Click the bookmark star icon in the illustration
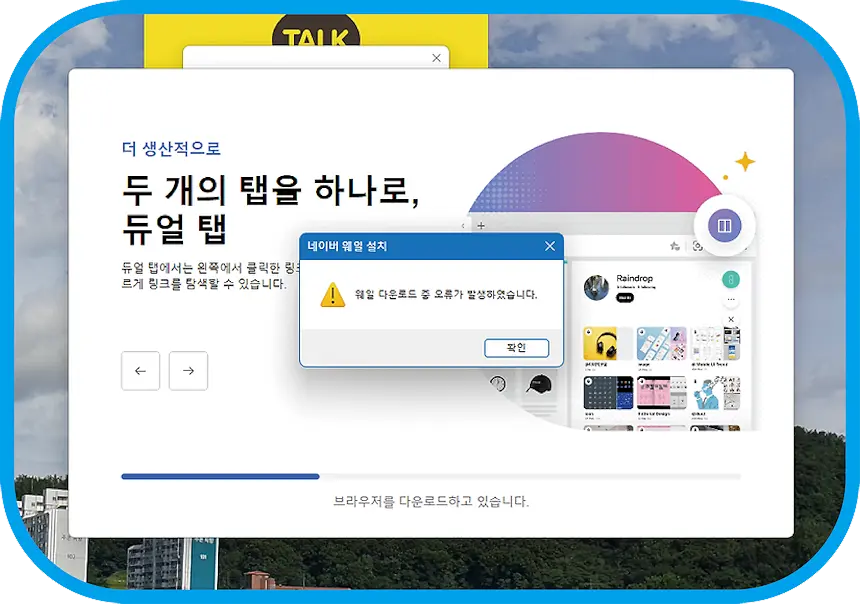 [x=675, y=246]
